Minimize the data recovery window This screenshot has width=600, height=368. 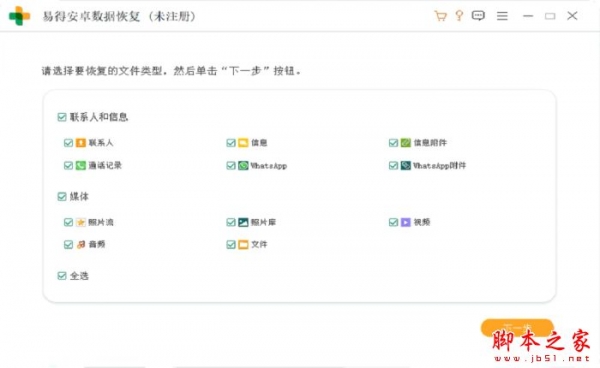tap(528, 16)
